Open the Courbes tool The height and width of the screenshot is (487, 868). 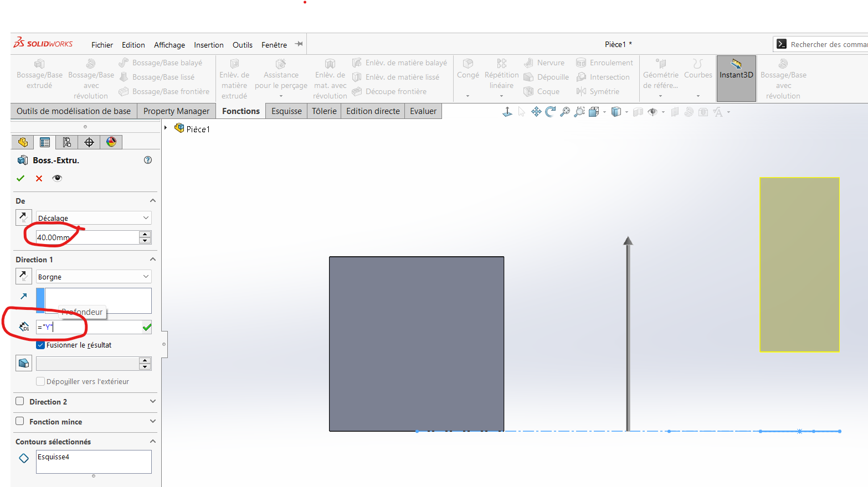click(x=698, y=77)
